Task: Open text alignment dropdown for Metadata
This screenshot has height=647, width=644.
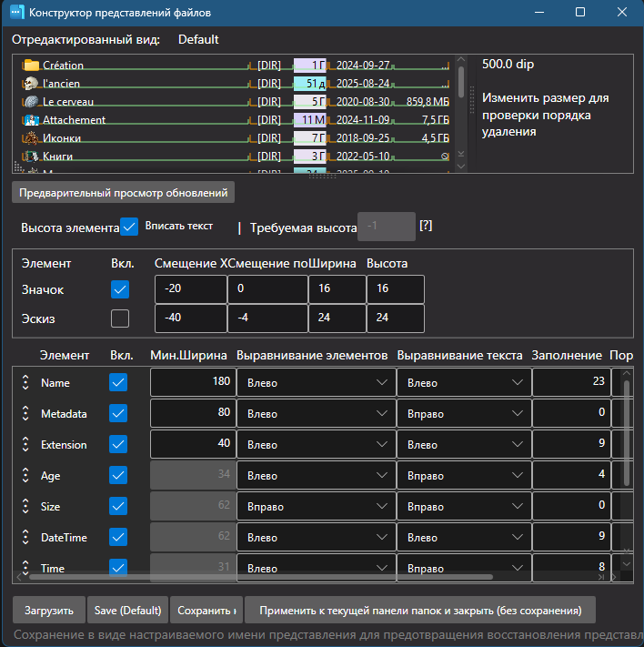Action: 462,414
